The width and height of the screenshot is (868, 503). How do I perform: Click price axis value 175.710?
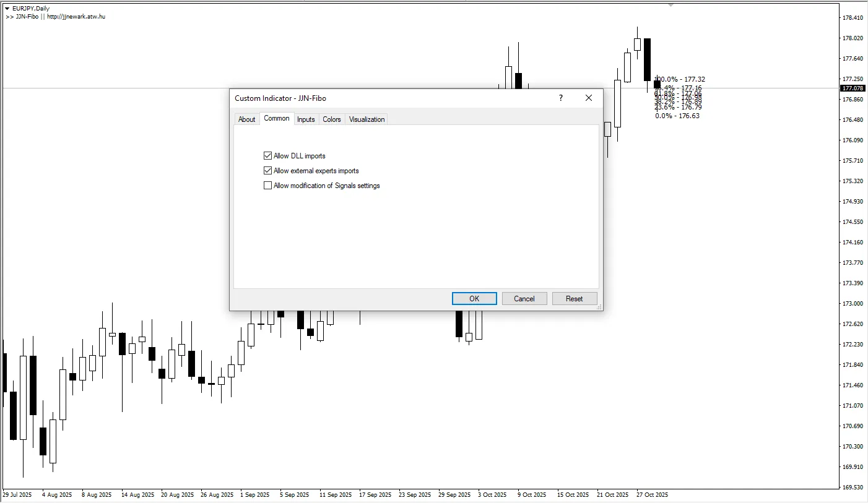coord(853,161)
